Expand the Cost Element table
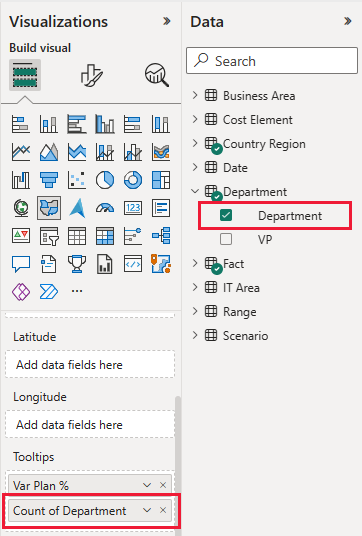 (195, 119)
